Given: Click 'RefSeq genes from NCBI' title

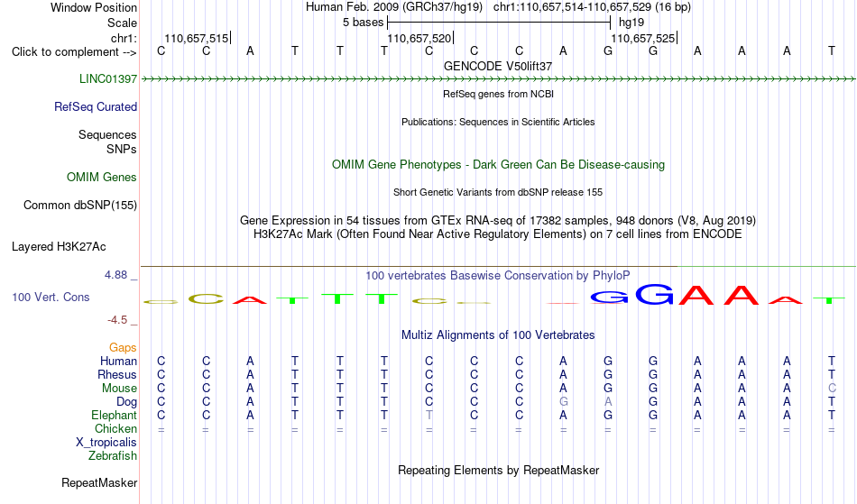Looking at the screenshot, I should 499,94.
